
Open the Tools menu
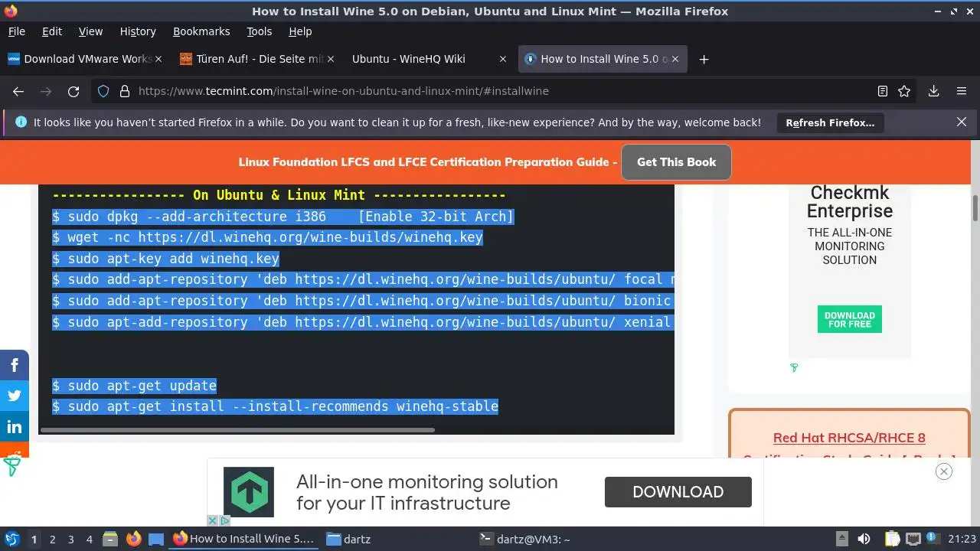[260, 31]
